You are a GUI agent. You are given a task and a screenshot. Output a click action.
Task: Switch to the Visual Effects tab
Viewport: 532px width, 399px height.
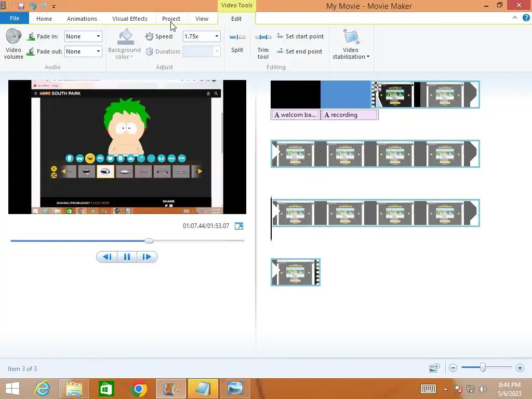129,19
